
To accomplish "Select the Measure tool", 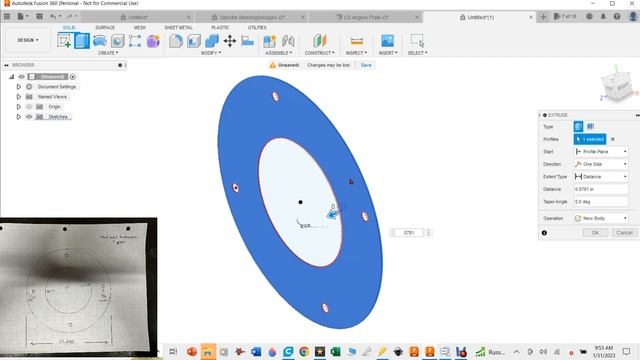I will 357,41.
